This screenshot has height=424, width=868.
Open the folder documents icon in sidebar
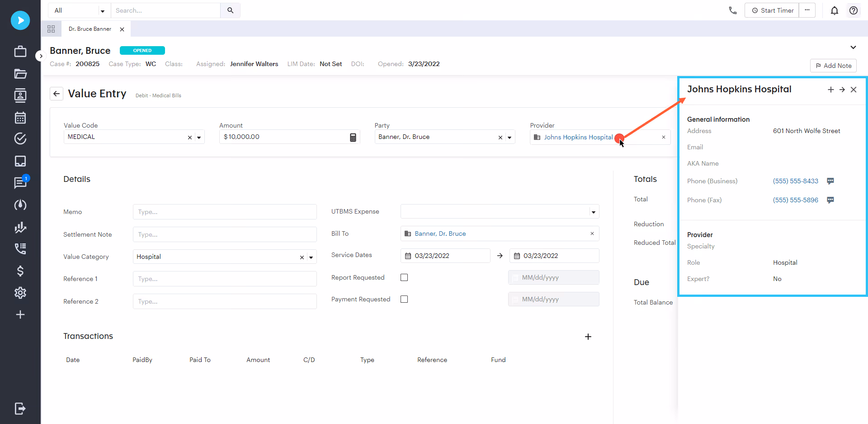click(x=20, y=73)
